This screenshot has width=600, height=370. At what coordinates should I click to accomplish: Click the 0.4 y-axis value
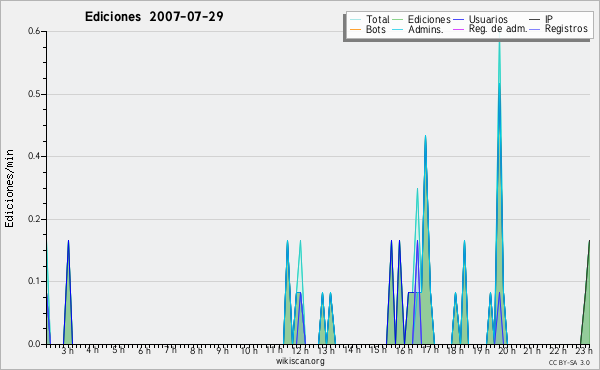34,156
